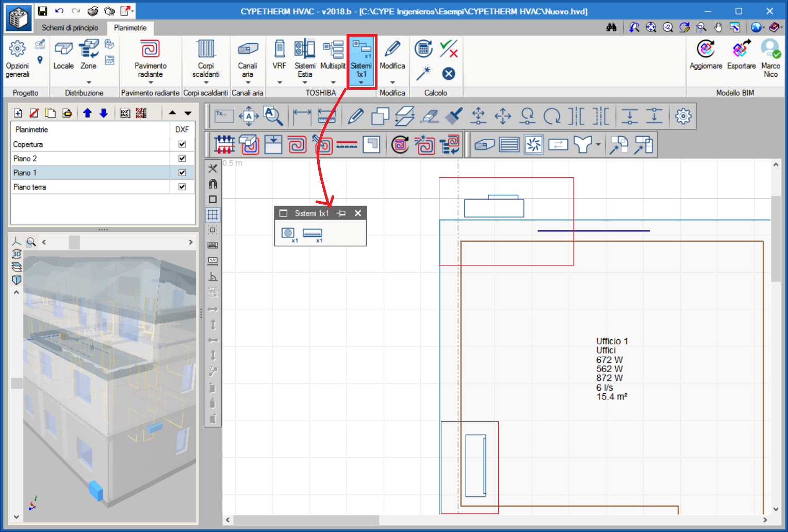
Task: Open drawing toolbar gear settings
Action: click(x=683, y=116)
